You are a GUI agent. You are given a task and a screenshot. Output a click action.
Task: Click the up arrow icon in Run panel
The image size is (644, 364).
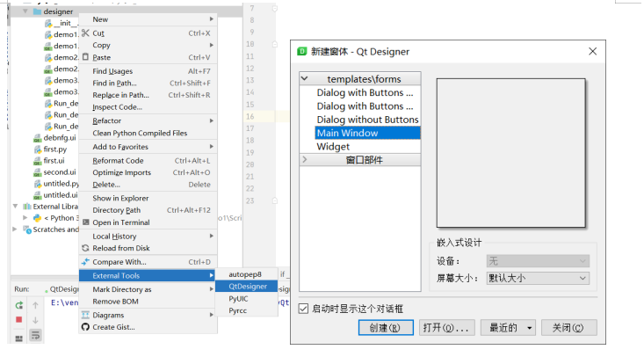coord(35,305)
